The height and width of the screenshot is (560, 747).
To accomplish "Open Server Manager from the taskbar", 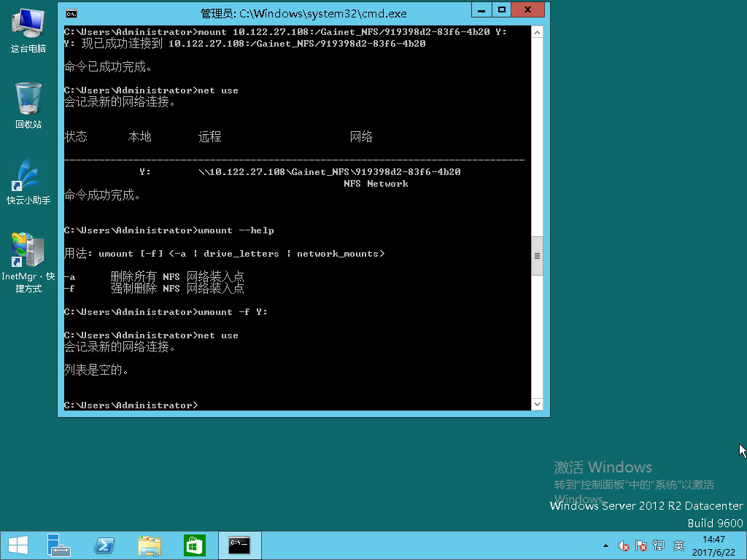I will 58,545.
